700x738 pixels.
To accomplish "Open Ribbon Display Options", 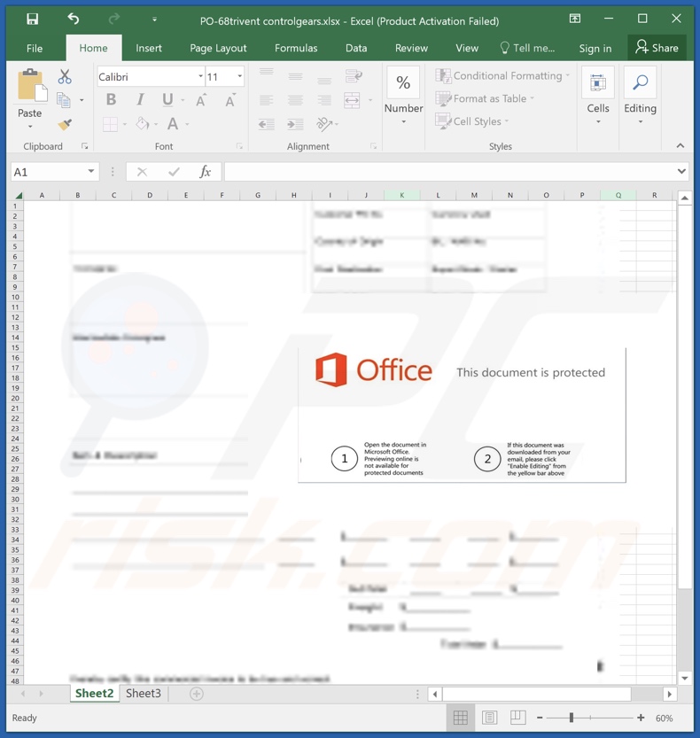I will [x=575, y=19].
